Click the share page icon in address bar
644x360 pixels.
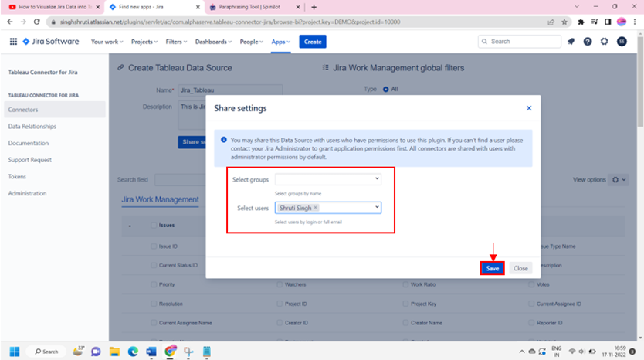(x=551, y=22)
